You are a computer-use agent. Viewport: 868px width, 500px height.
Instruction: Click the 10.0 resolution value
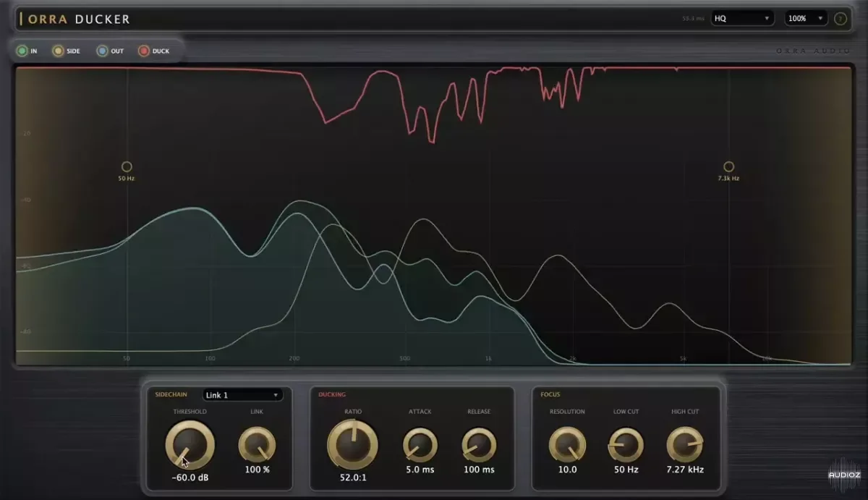click(567, 470)
